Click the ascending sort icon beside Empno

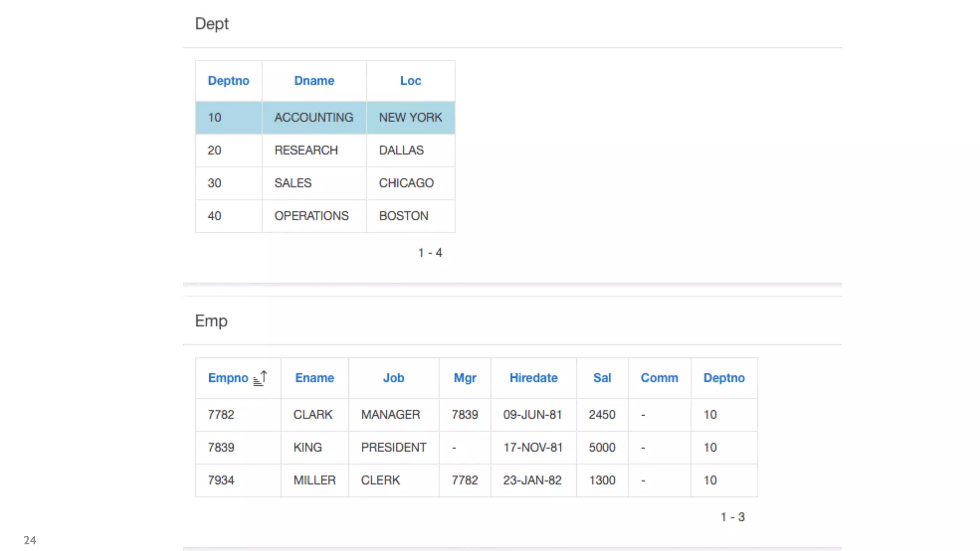(260, 378)
